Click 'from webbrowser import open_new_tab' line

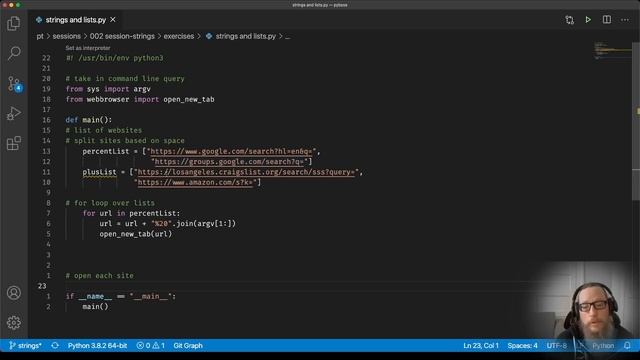(140, 99)
